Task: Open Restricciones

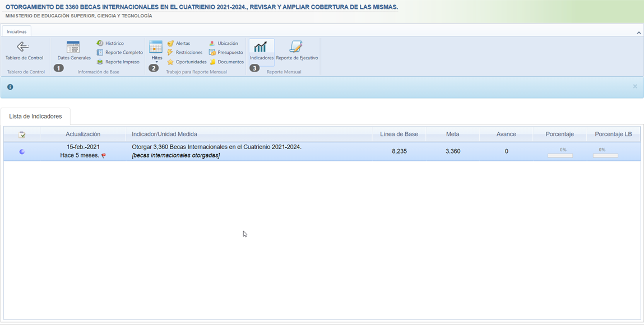Action: (x=185, y=53)
